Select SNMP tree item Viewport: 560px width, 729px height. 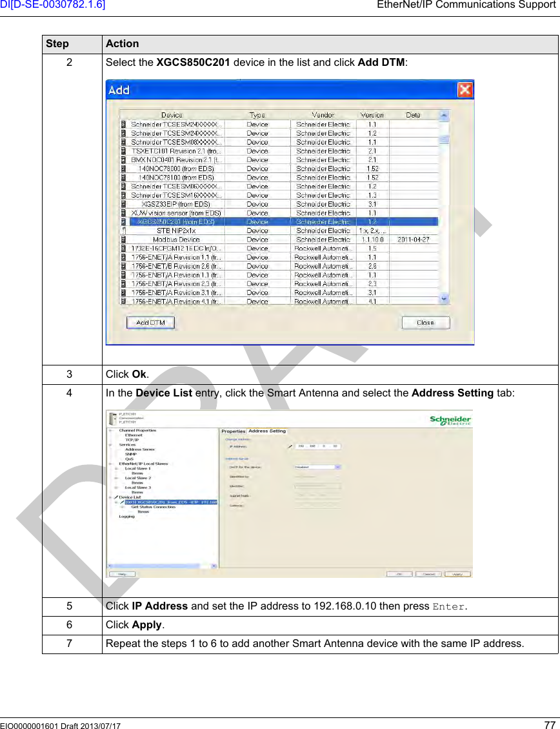click(130, 454)
